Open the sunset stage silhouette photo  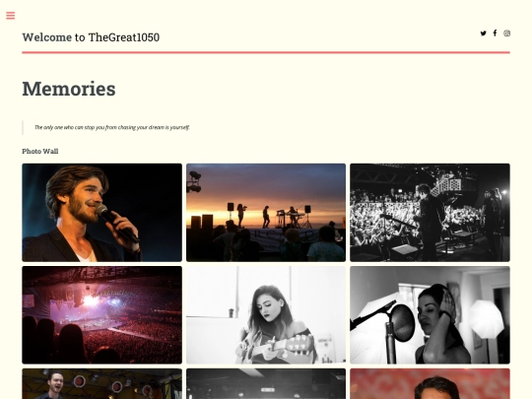[x=266, y=213]
